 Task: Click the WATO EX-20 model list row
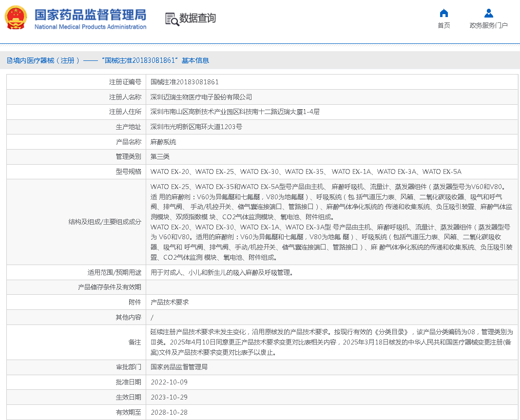(306, 172)
